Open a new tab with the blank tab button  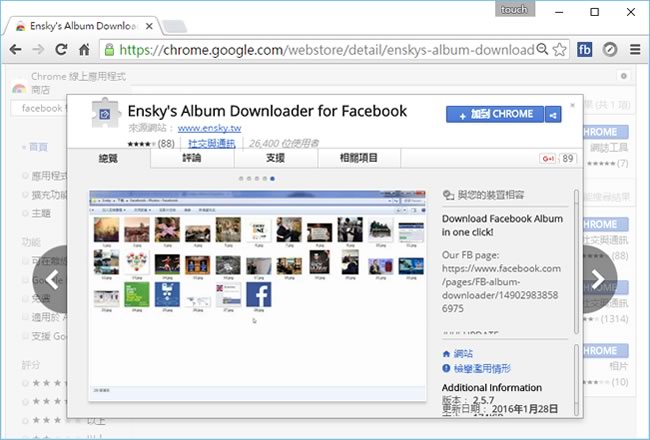click(x=174, y=26)
